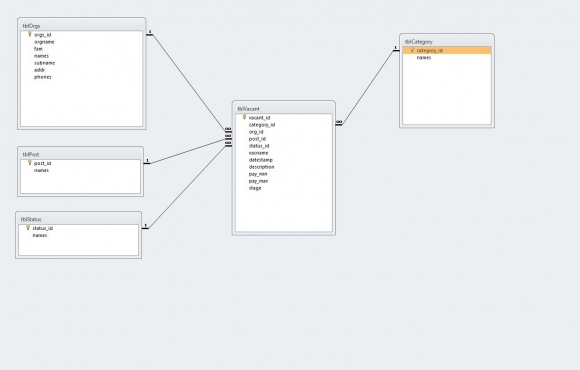Select the status_id field in tblVacant
Image resolution: width=580 pixels, height=370 pixels.
tap(259, 146)
